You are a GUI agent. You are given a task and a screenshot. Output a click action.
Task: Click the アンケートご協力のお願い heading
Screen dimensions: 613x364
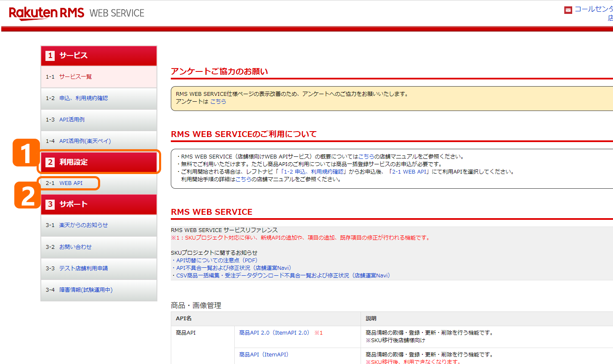(219, 71)
